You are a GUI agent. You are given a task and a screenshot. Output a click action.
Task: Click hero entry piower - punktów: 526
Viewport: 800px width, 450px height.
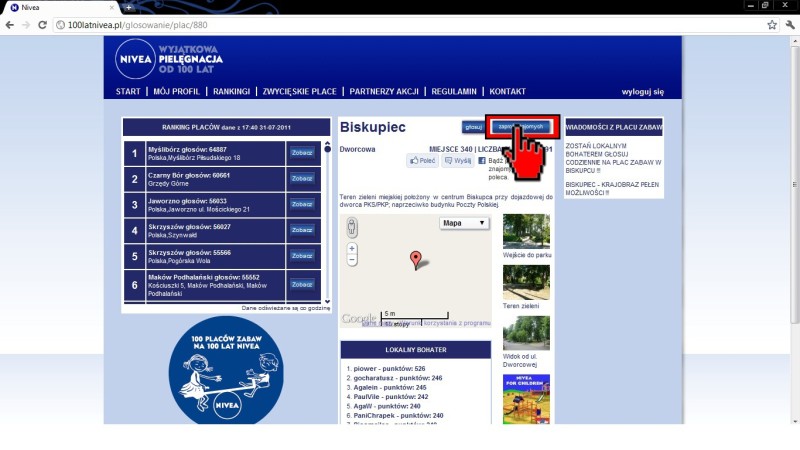[x=389, y=368]
